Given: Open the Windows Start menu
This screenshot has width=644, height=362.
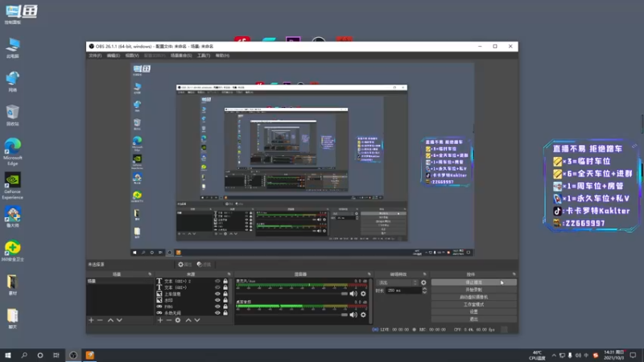Looking at the screenshot, I should 8,356.
